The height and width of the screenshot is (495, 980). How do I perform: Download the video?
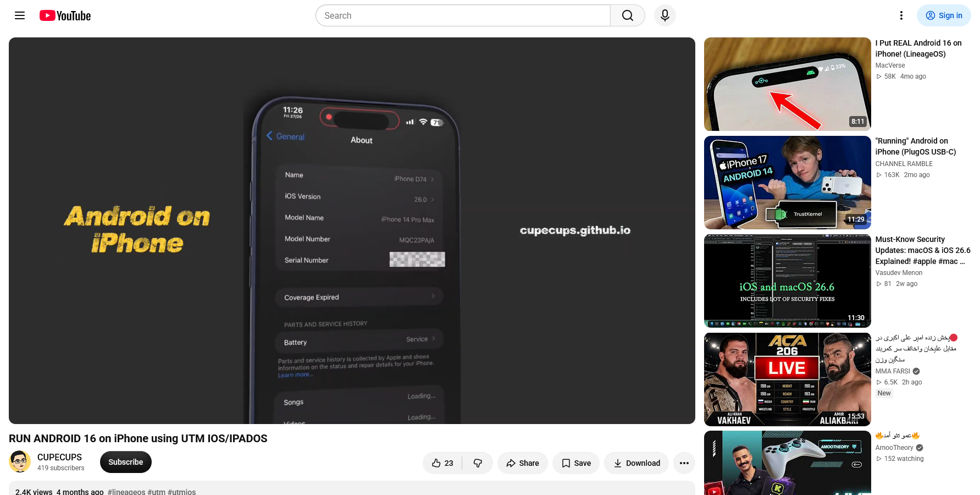[636, 463]
